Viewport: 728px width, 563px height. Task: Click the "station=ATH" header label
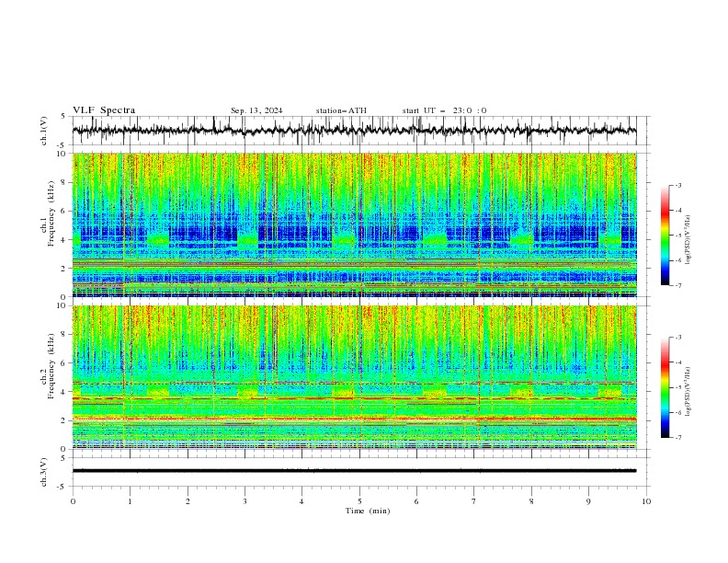point(341,110)
